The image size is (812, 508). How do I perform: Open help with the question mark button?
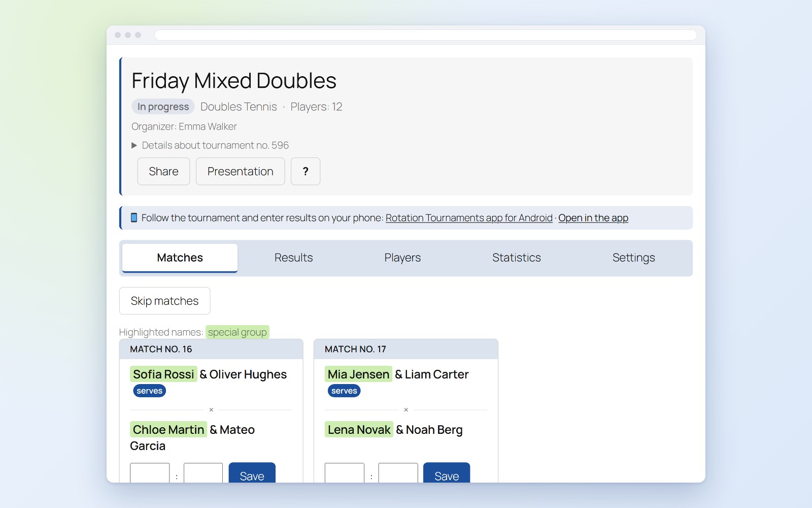(306, 171)
